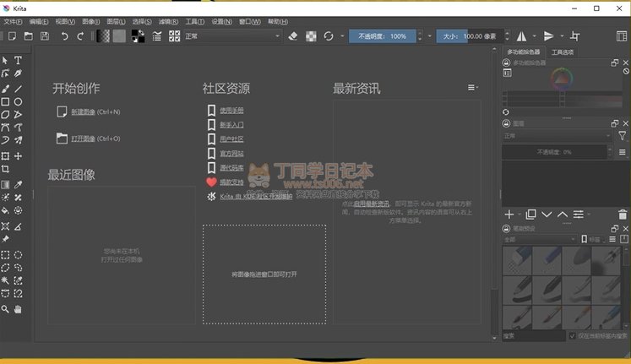Open the news options menu under 最新资讯
631x364 pixels.
(473, 88)
